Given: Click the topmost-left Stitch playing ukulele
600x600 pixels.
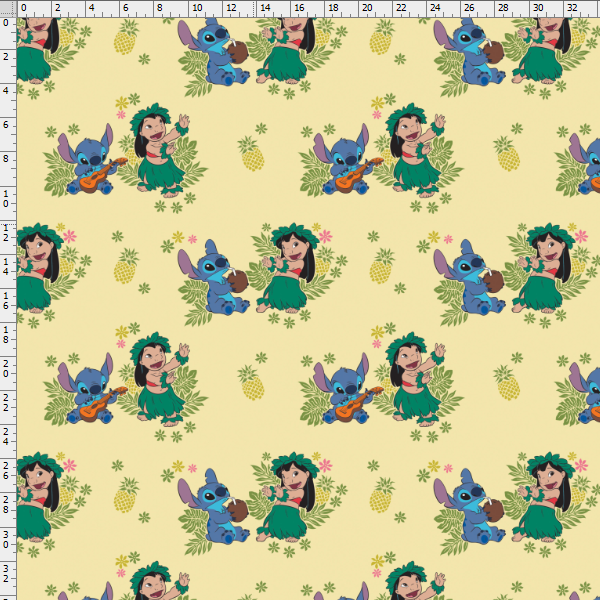Looking at the screenshot, I should pyautogui.click(x=90, y=162).
